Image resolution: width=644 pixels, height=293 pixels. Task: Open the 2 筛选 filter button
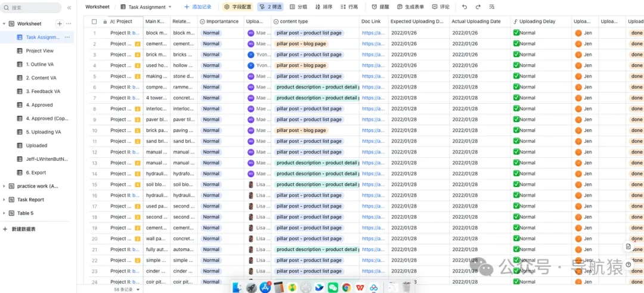point(271,7)
